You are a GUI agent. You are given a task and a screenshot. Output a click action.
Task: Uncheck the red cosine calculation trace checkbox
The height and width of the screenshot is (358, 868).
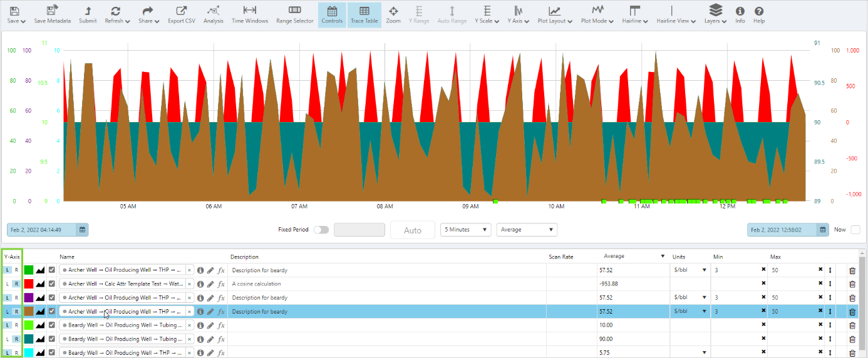coord(52,284)
